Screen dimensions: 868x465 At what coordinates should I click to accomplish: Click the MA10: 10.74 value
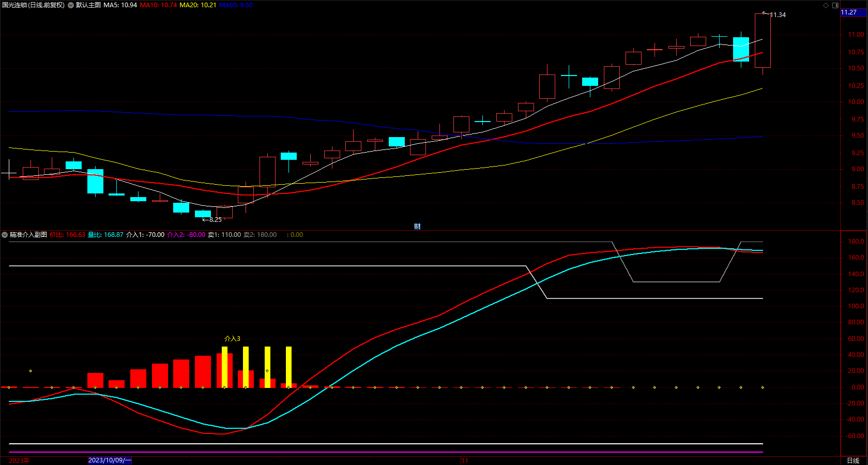pos(159,5)
